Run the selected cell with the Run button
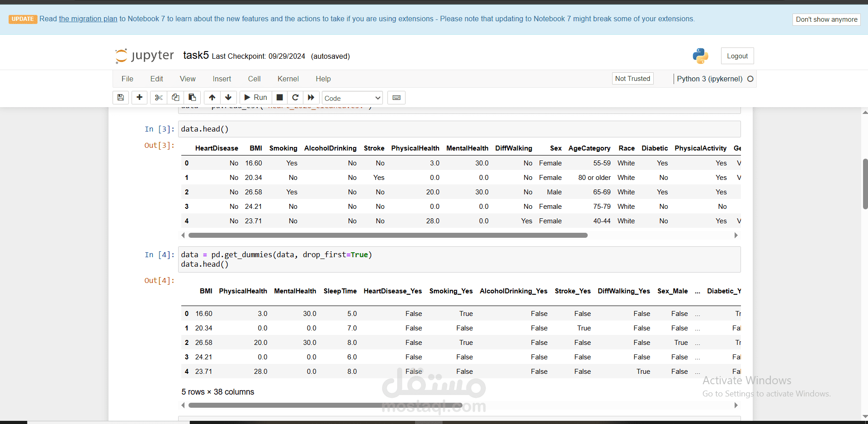Image resolution: width=868 pixels, height=424 pixels. 255,97
